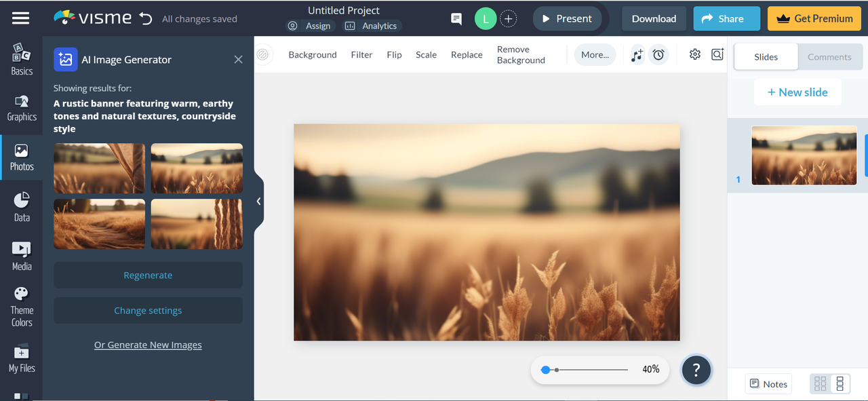The width and height of the screenshot is (868, 401).
Task: Open the help question mark button
Action: 696,370
